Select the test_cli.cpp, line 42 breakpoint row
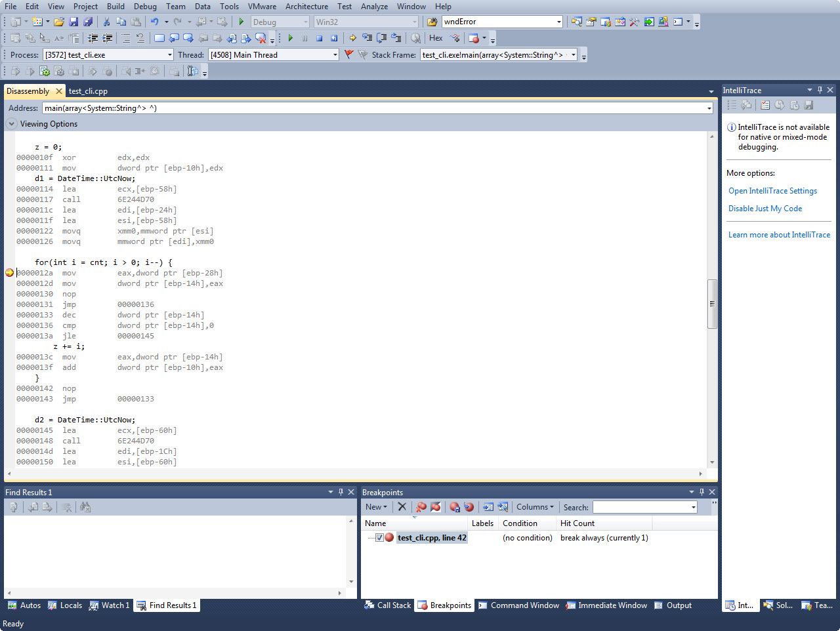This screenshot has height=631, width=840. [432, 538]
